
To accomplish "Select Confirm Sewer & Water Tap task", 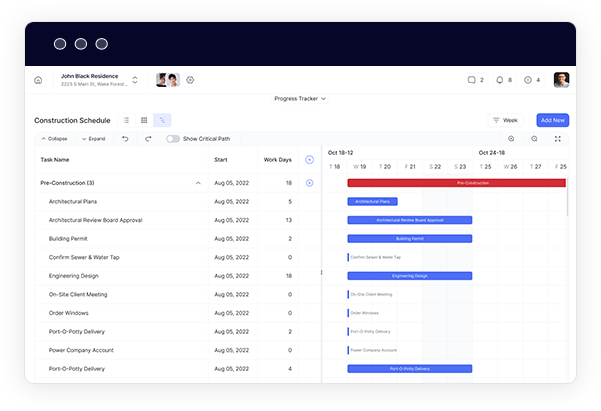I will point(178,257).
